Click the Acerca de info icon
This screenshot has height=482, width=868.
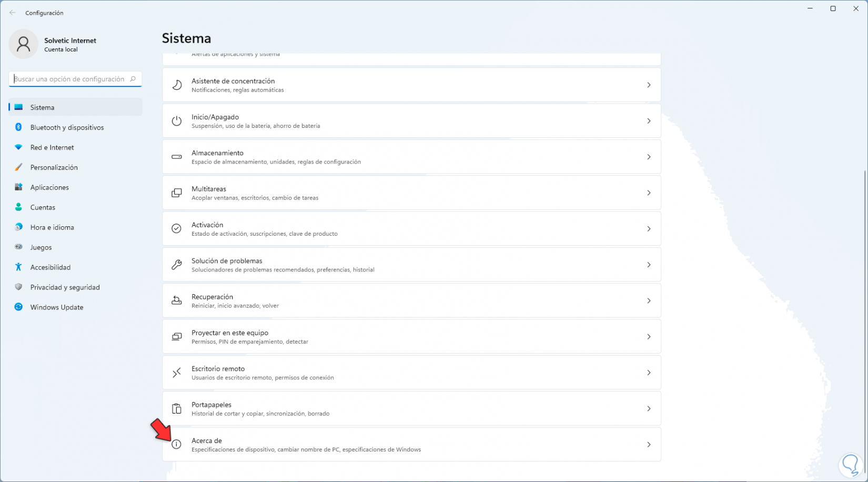pyautogui.click(x=177, y=445)
